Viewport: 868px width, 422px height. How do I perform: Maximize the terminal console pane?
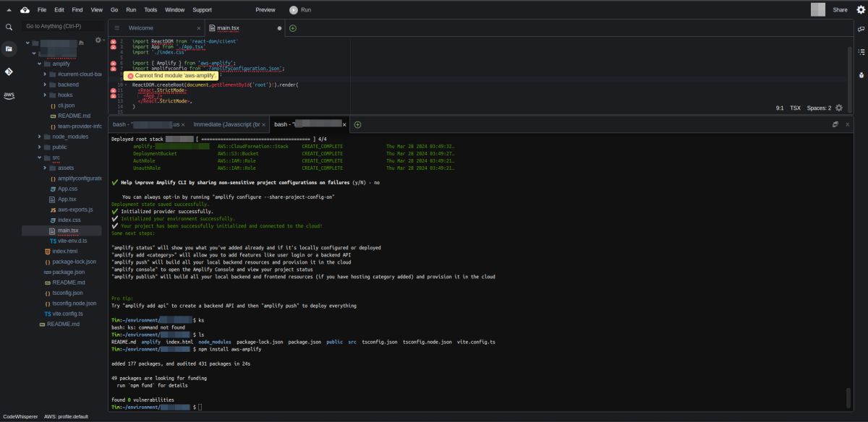point(835,124)
